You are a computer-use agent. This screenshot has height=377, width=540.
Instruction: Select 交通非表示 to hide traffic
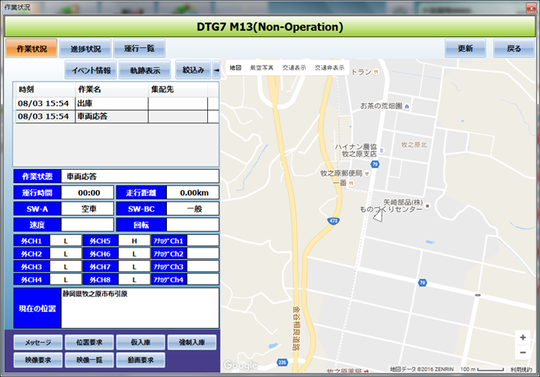click(329, 68)
